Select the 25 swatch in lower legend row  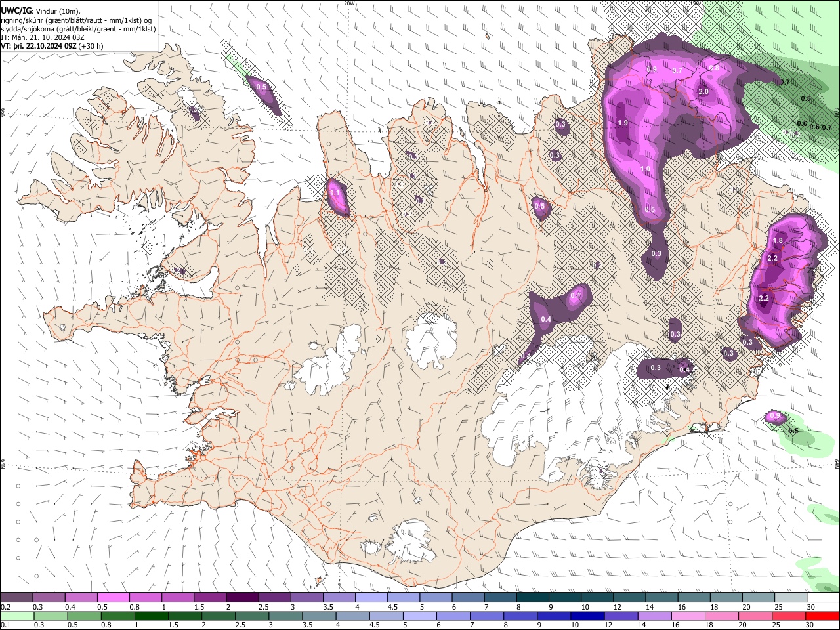(788, 616)
